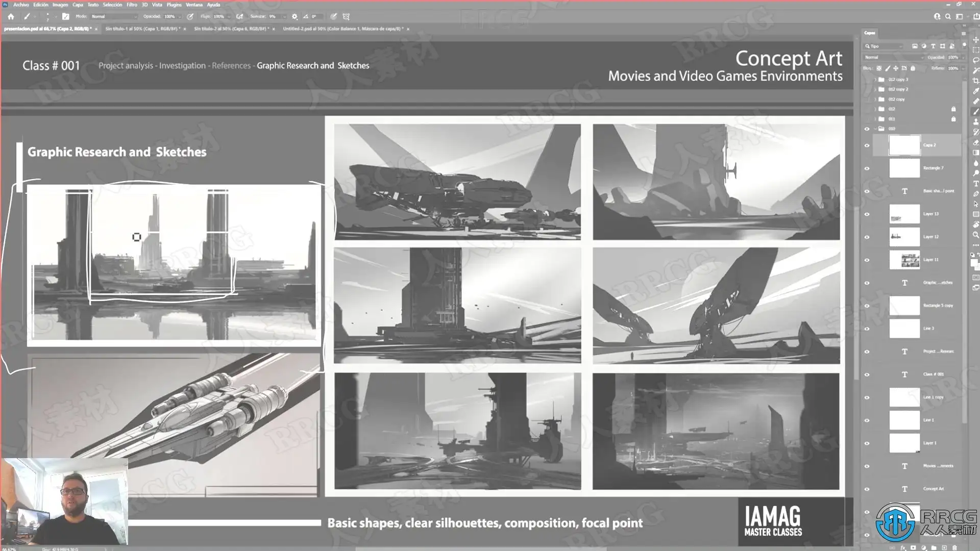Switch to the Sin título-1 document tab
The height and width of the screenshot is (551, 980).
(x=142, y=29)
